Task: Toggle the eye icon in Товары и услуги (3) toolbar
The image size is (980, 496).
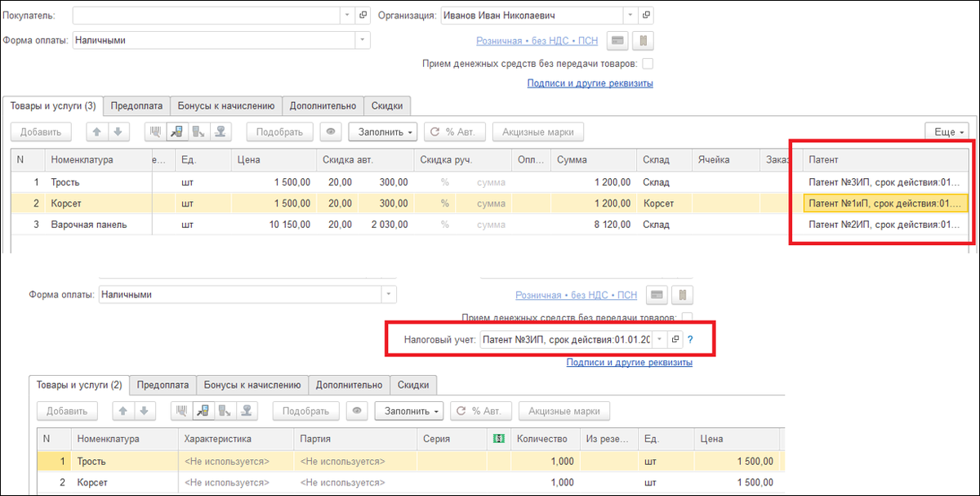Action: point(330,132)
